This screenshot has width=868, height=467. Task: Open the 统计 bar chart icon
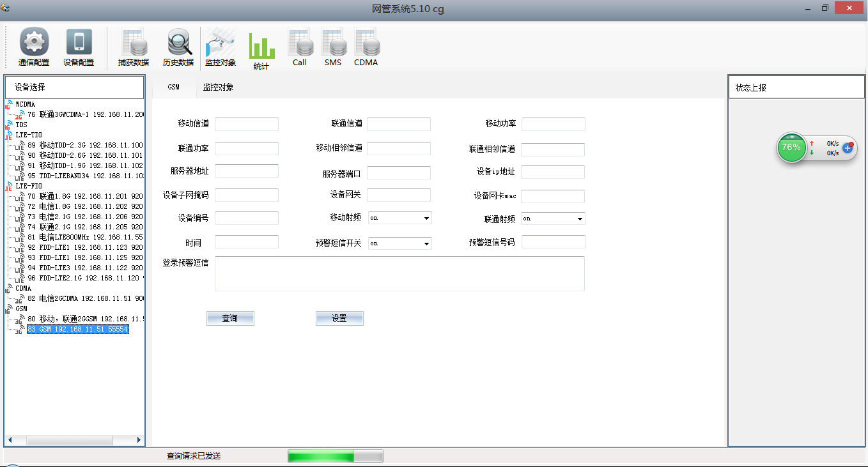261,46
